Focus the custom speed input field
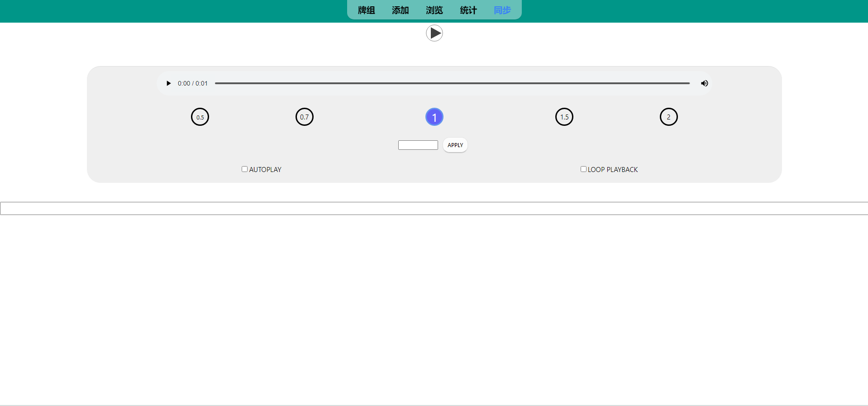The width and height of the screenshot is (868, 406). click(418, 145)
